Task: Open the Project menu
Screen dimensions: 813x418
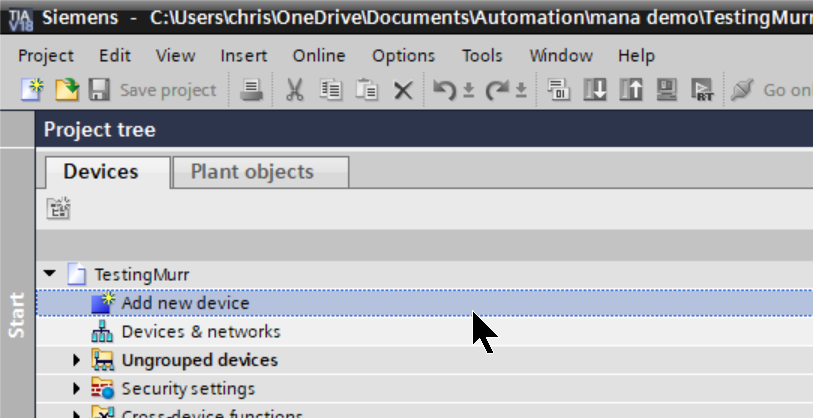Action: click(x=46, y=55)
